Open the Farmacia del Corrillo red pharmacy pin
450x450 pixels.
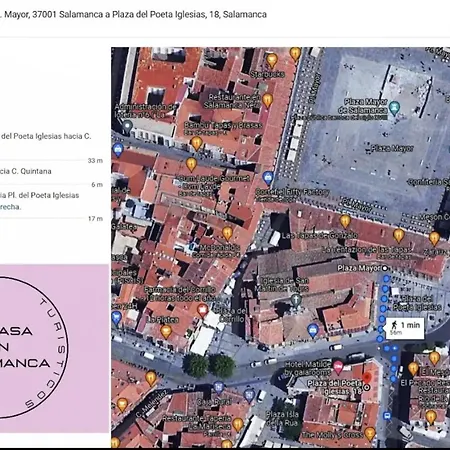click(x=202, y=310)
